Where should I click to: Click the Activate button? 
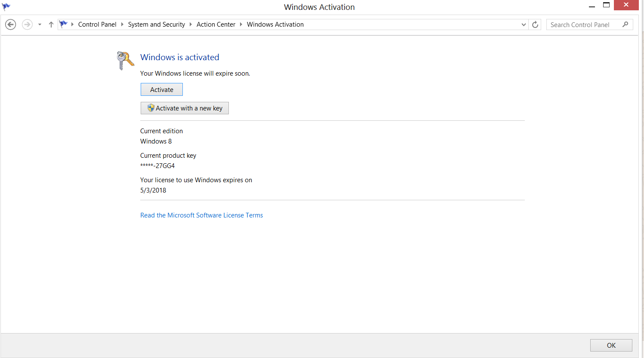[162, 89]
